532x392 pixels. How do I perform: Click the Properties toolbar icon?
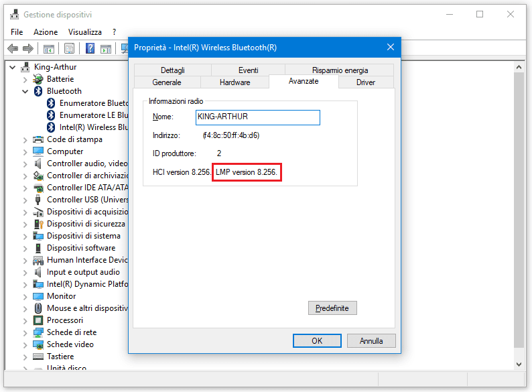69,48
